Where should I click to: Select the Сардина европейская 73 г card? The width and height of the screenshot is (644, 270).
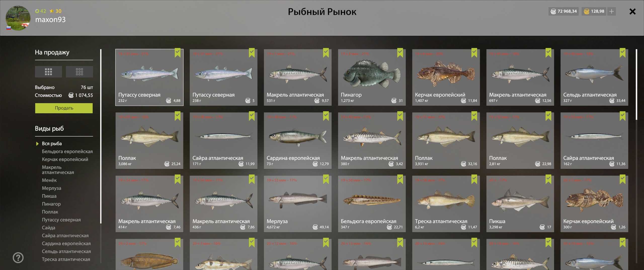tap(298, 140)
